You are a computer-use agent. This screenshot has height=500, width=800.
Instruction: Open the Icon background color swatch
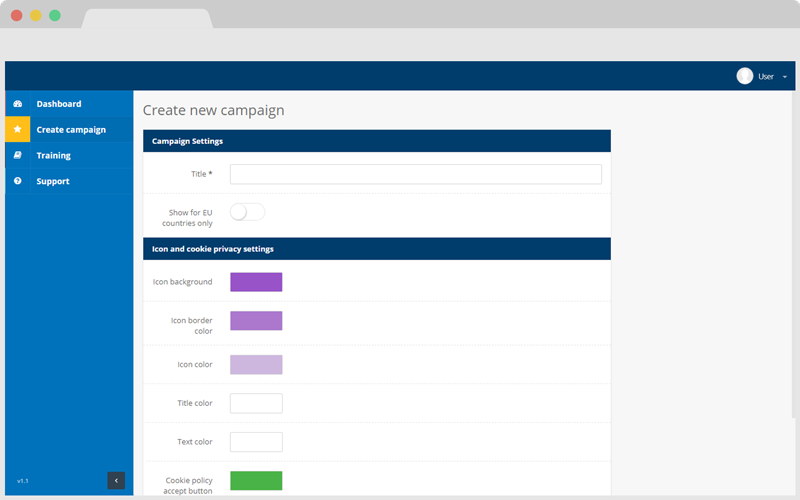tap(256, 282)
